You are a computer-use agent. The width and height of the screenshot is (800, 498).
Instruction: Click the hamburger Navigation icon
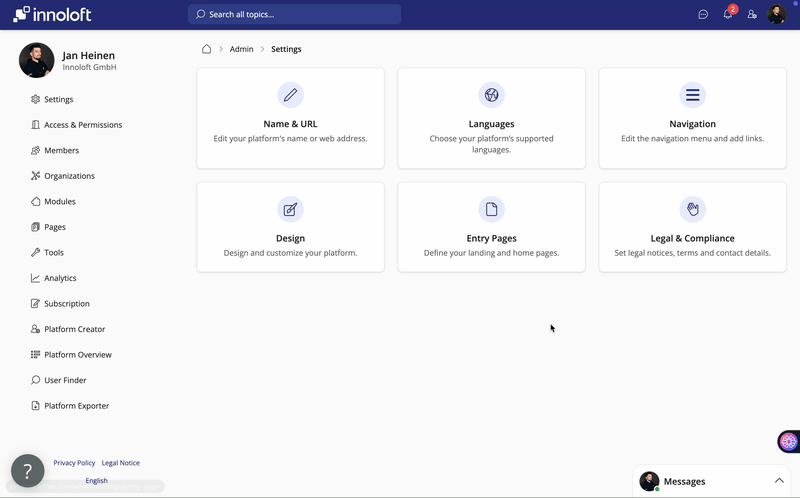[692, 95]
